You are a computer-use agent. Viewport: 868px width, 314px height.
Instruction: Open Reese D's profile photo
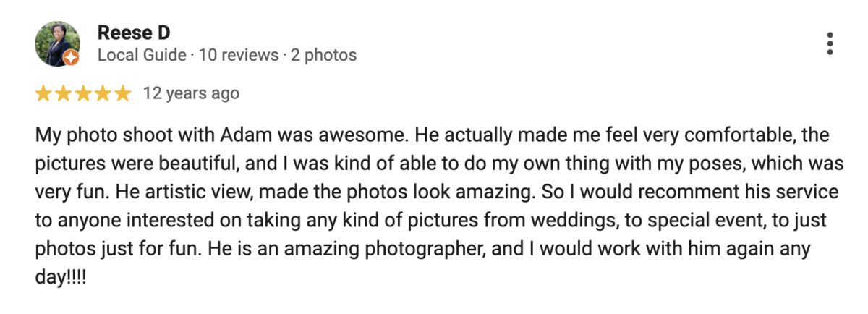point(55,43)
